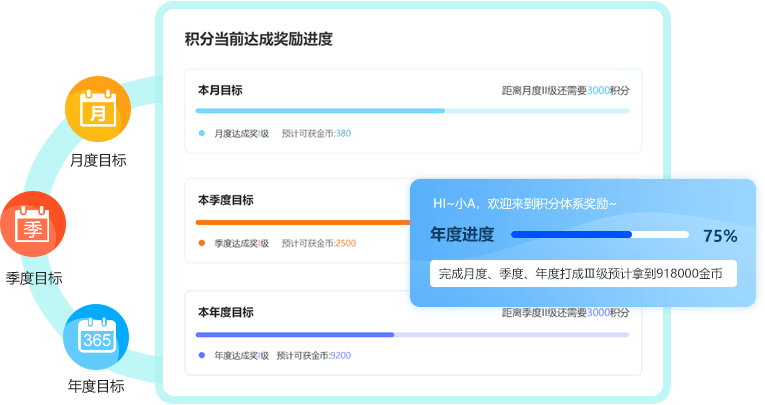
Task: Open the 季度目标 label
Action: (x=34, y=278)
